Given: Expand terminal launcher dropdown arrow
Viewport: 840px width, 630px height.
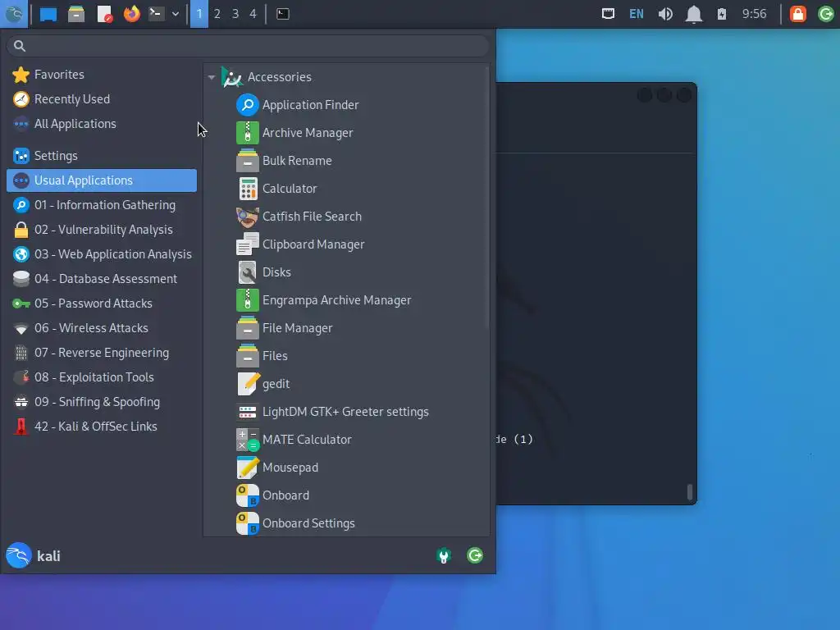Looking at the screenshot, I should 176,14.
